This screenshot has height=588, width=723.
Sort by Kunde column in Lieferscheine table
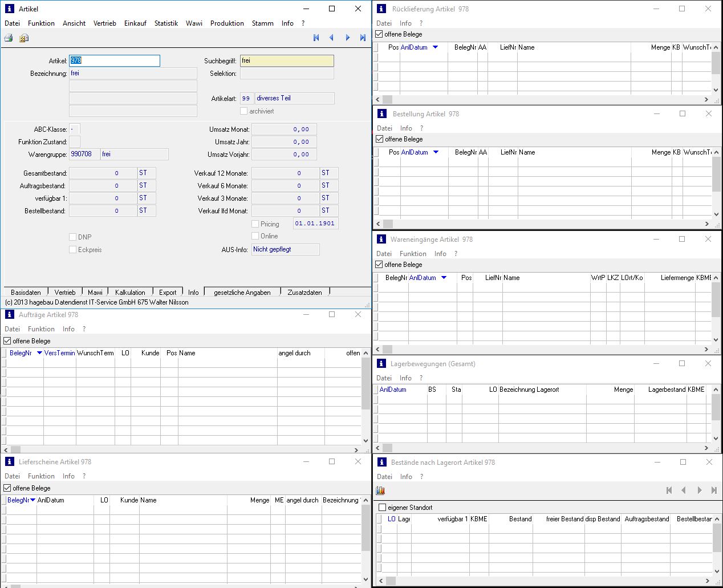pos(129,500)
